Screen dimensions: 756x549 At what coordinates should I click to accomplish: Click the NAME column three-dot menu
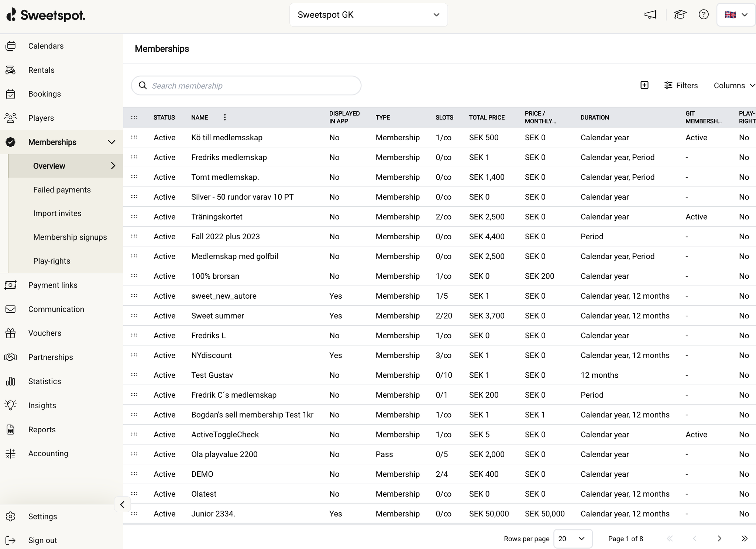click(x=225, y=117)
